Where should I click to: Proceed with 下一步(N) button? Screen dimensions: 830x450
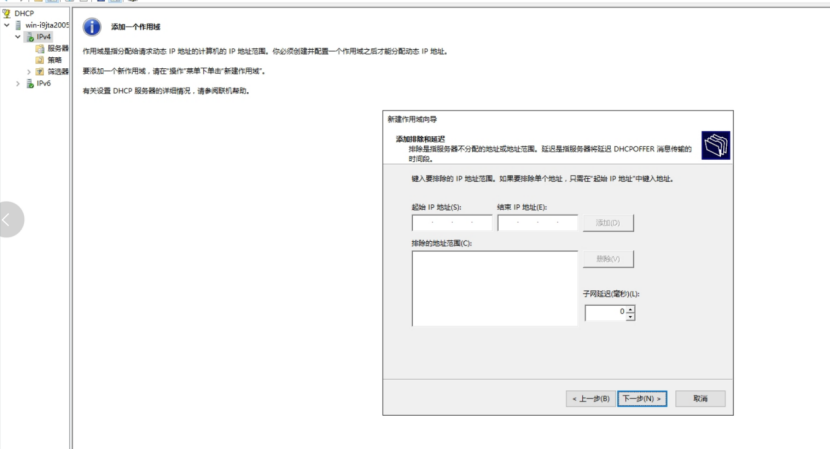pyautogui.click(x=642, y=399)
